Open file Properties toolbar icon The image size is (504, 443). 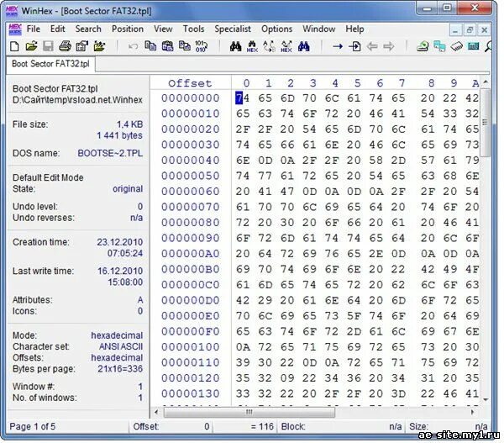point(82,46)
